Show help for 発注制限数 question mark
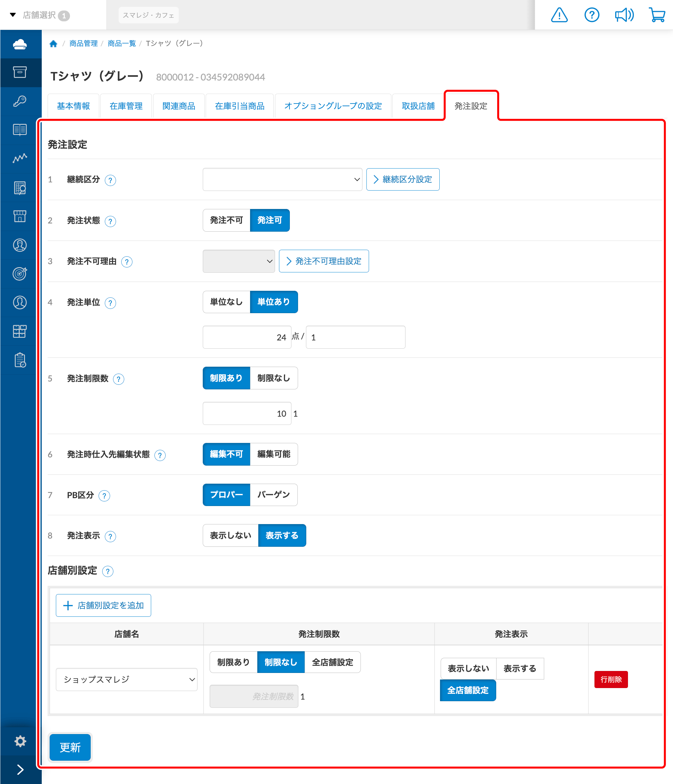This screenshot has height=784, width=673. tap(119, 379)
